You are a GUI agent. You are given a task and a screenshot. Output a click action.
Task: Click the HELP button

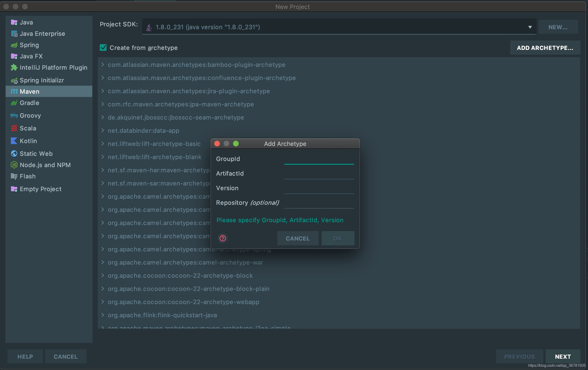click(x=25, y=357)
